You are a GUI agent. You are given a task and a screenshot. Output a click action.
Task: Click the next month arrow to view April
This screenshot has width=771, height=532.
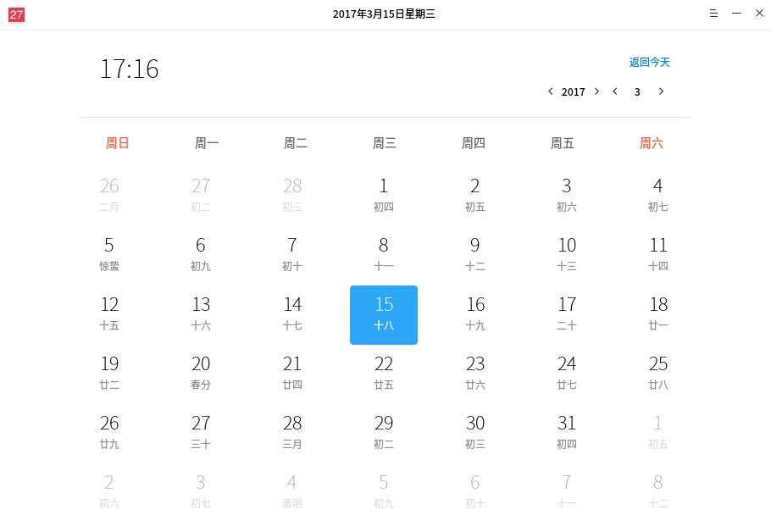pyautogui.click(x=662, y=91)
